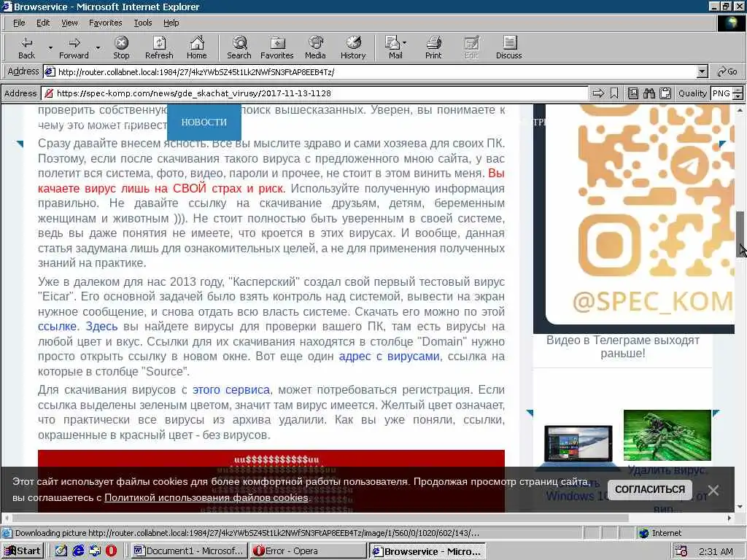The height and width of the screenshot is (560, 747).
Task: Open the cookies policy link
Action: click(206, 497)
